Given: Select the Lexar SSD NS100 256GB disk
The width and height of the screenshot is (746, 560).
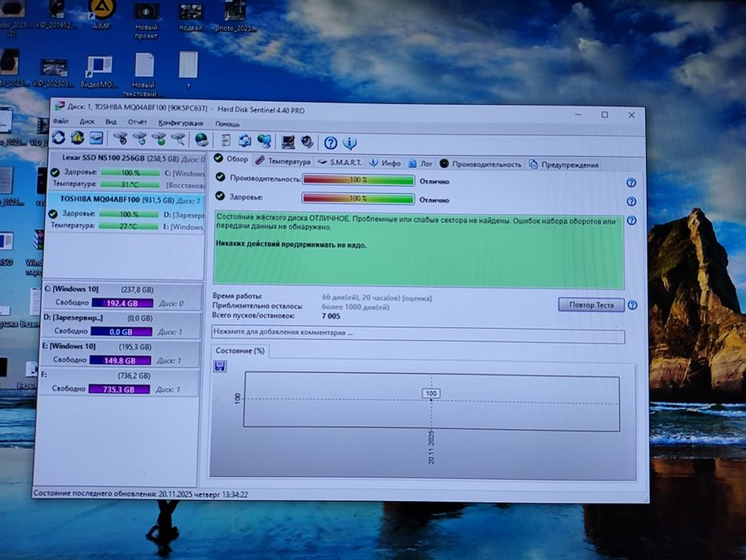Looking at the screenshot, I should (x=127, y=171).
